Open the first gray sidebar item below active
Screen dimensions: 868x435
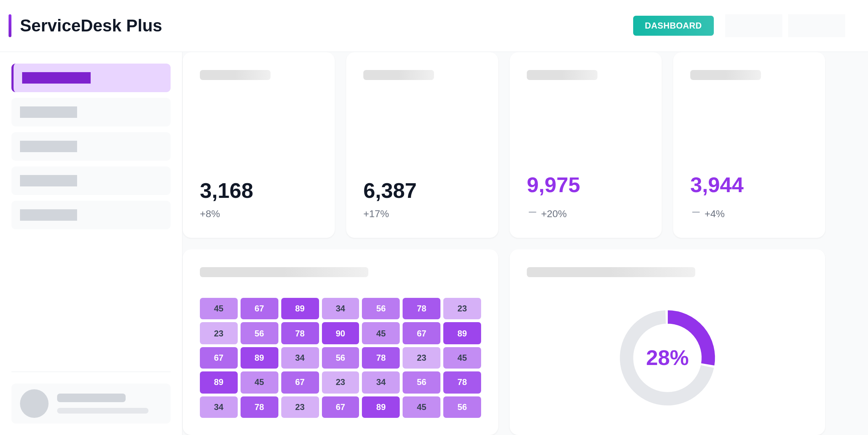(x=91, y=112)
